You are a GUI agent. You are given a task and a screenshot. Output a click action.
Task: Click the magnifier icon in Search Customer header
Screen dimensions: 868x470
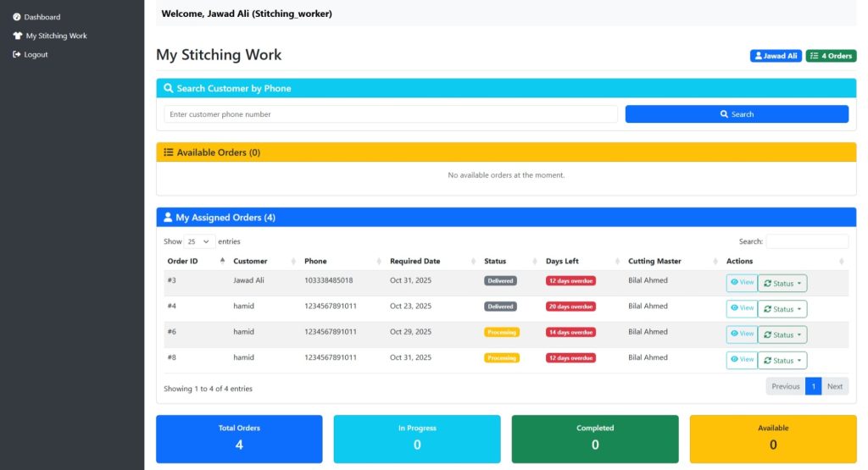(x=169, y=88)
